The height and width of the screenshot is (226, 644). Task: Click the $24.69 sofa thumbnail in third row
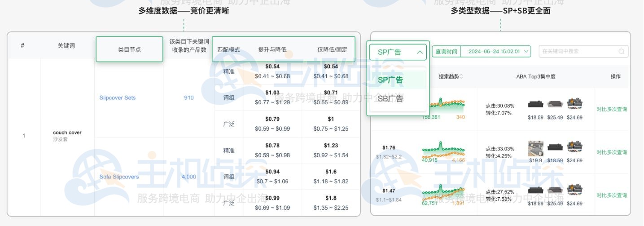coord(574,190)
